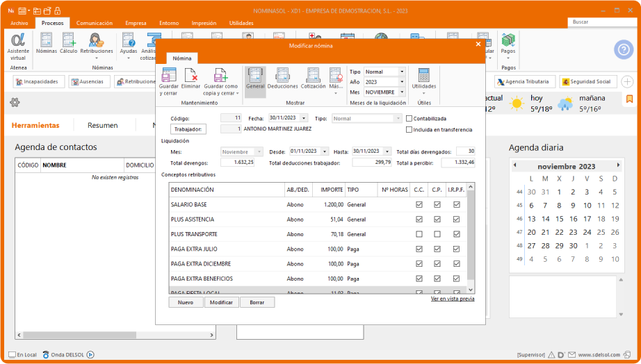Image resolution: width=641 pixels, height=364 pixels.
Task: Open the Ayudas ribbon icon
Action: click(x=129, y=40)
